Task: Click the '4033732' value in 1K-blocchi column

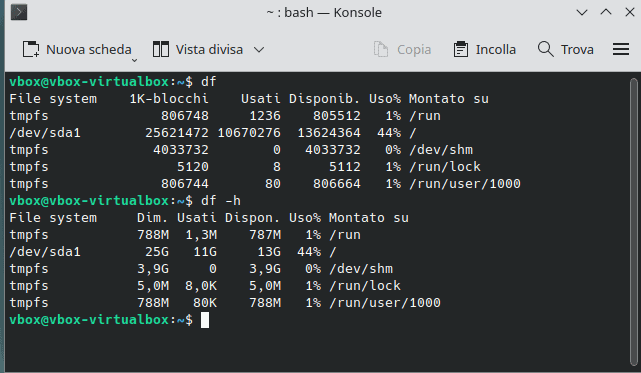Action: (181, 150)
